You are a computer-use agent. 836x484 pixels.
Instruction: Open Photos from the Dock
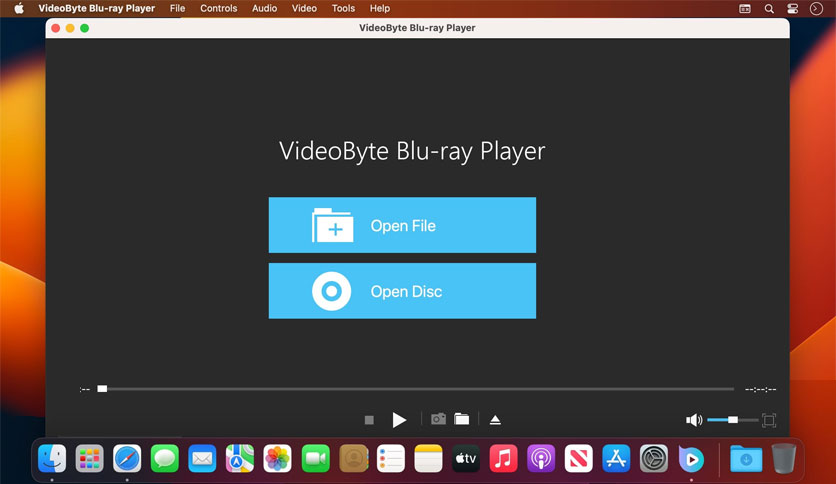tap(277, 458)
